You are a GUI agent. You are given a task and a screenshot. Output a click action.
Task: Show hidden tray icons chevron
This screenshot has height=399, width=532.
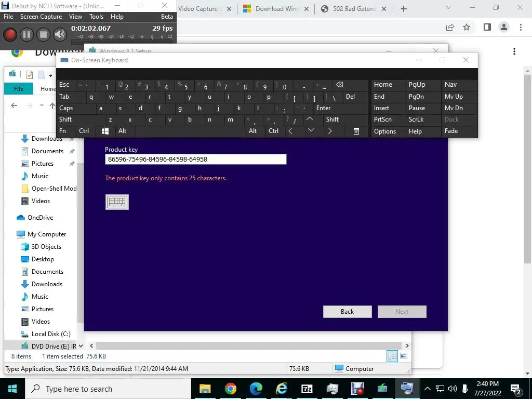pos(428,389)
